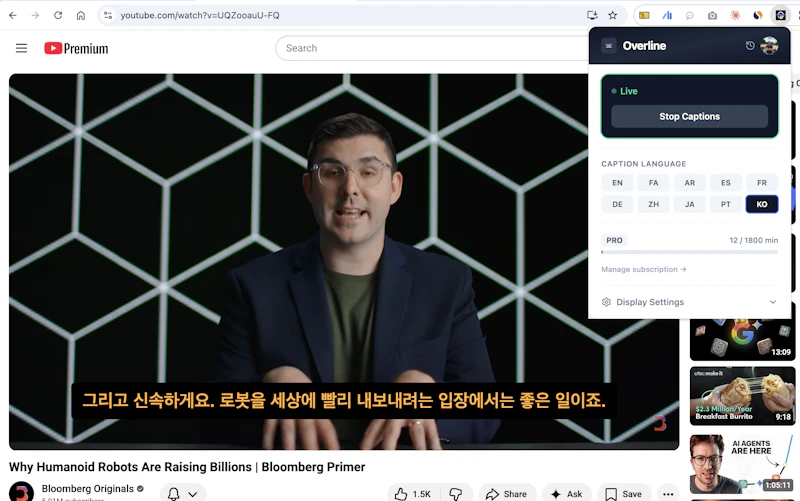Click the Display Settings gear icon
This screenshot has width=800, height=501.
click(x=606, y=302)
